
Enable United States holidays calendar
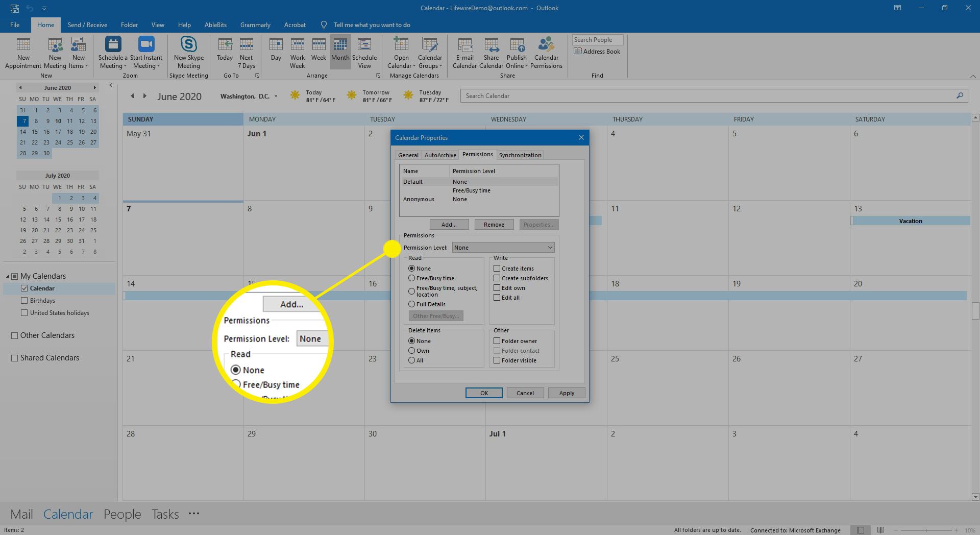(24, 313)
